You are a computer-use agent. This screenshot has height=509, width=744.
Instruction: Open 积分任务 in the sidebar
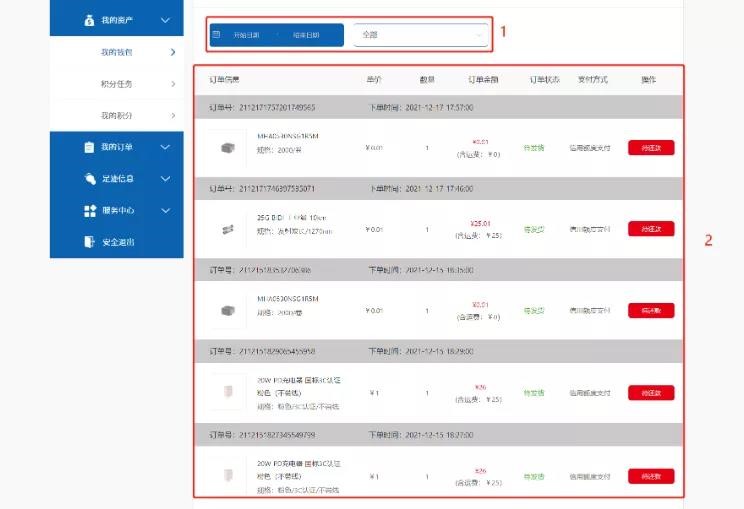coord(116,84)
